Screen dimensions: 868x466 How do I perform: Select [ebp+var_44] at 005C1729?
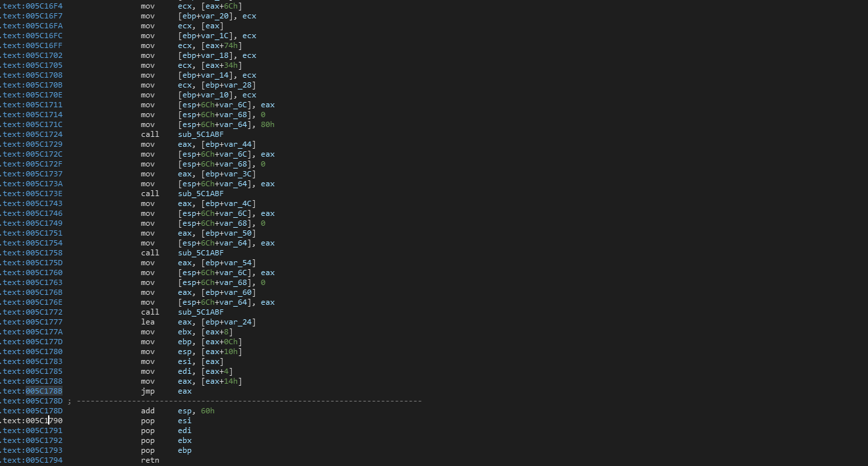click(x=229, y=144)
